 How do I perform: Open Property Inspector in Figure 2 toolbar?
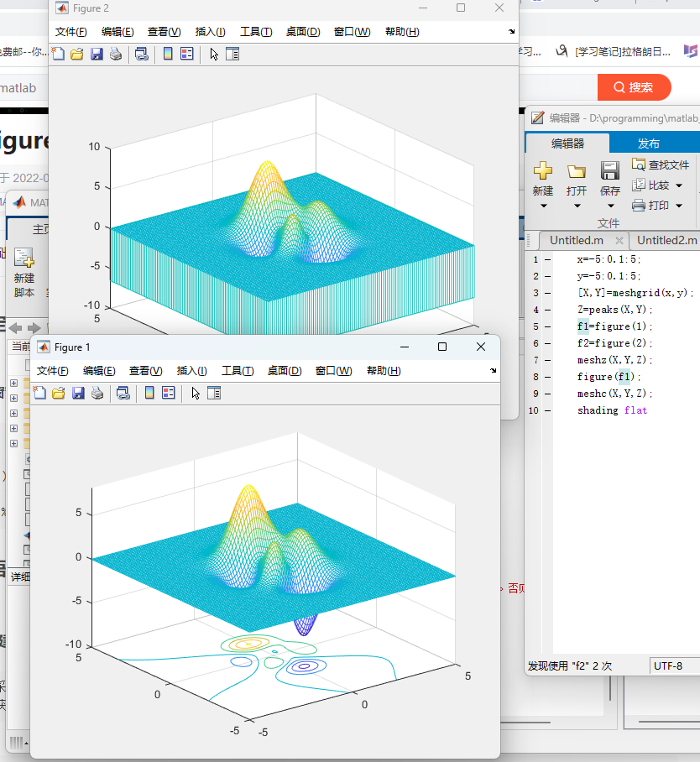(232, 54)
